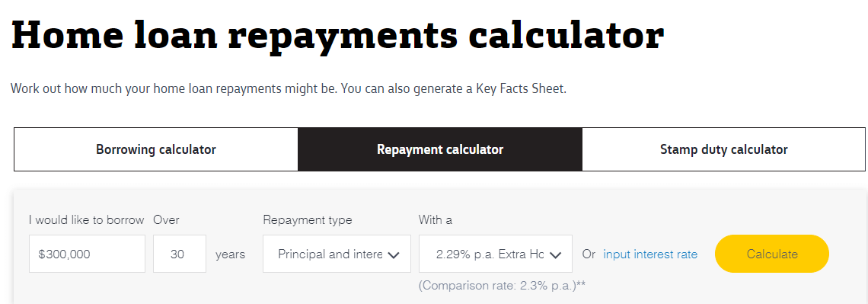Click the yellow Calculate button

[x=772, y=254]
